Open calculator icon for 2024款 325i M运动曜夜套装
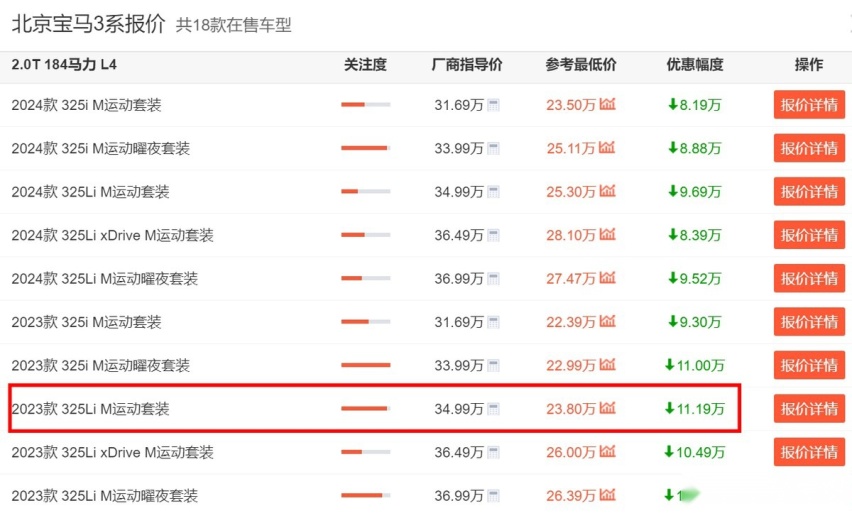852x513 pixels. [493, 148]
